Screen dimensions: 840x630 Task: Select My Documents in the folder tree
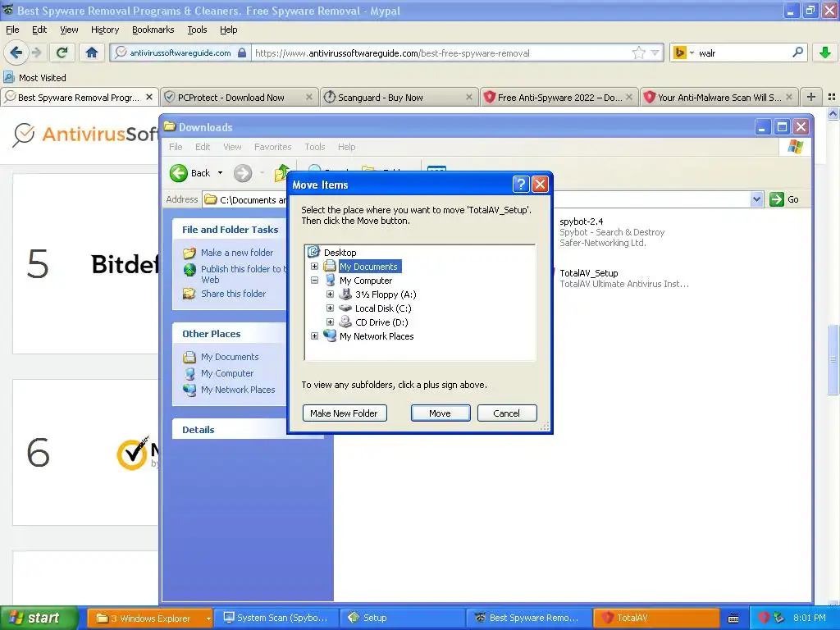(368, 267)
